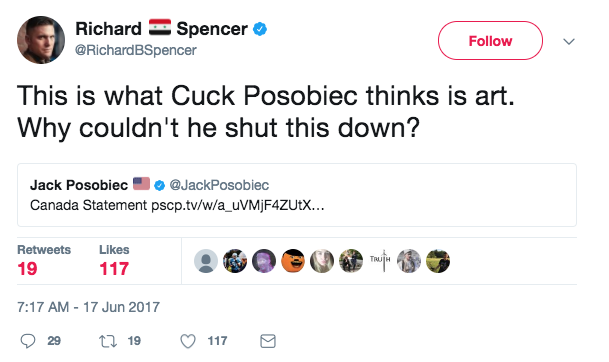The width and height of the screenshot is (609, 362).
Task: Click the 7:17 AM - 17 Jun 2017 timestamp
Action: point(89,307)
